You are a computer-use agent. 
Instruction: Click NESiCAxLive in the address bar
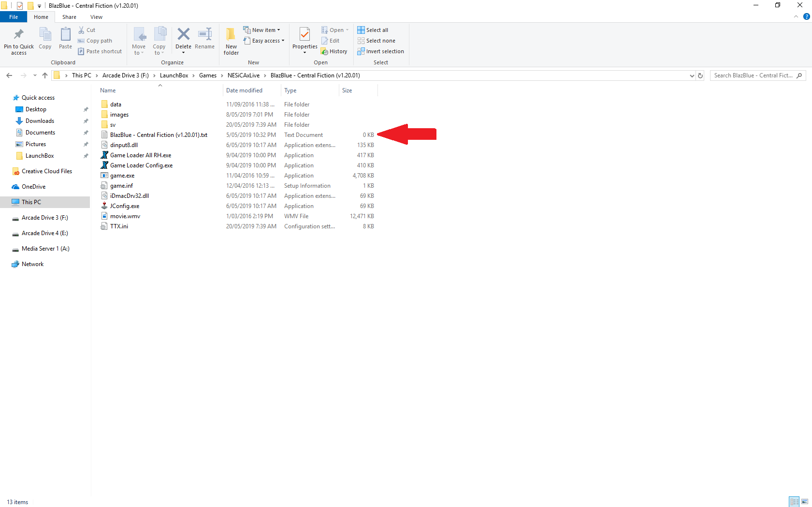click(x=244, y=75)
